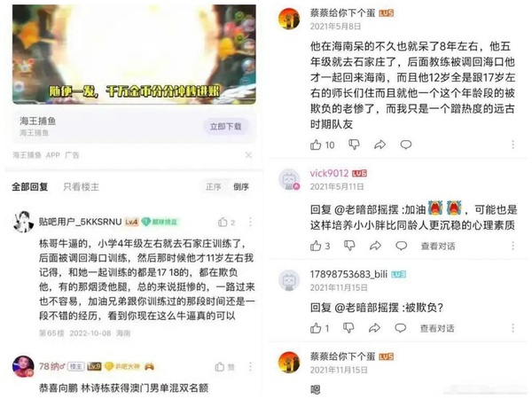The height and width of the screenshot is (399, 532).
Task: Switch sorting to 倒序
Action: (x=241, y=186)
